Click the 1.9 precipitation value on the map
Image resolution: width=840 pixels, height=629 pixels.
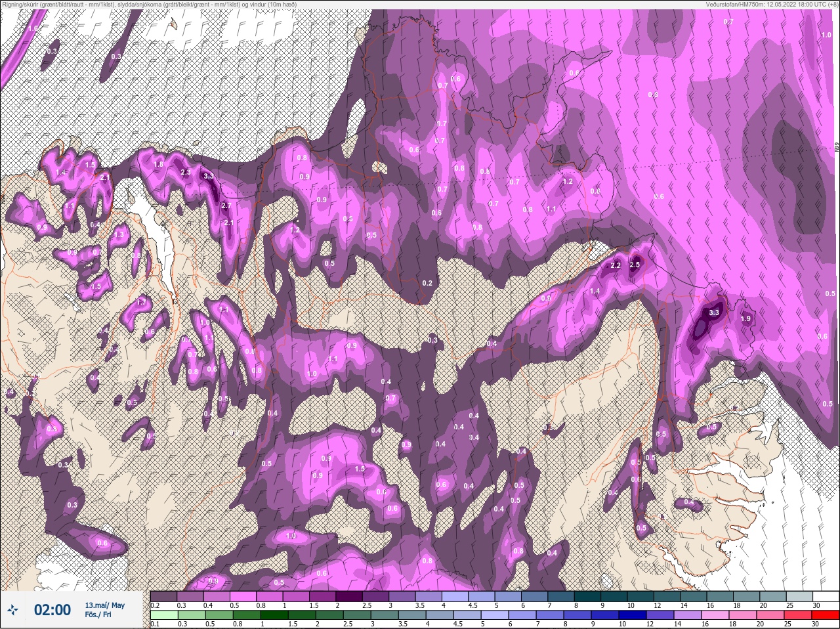click(x=745, y=318)
